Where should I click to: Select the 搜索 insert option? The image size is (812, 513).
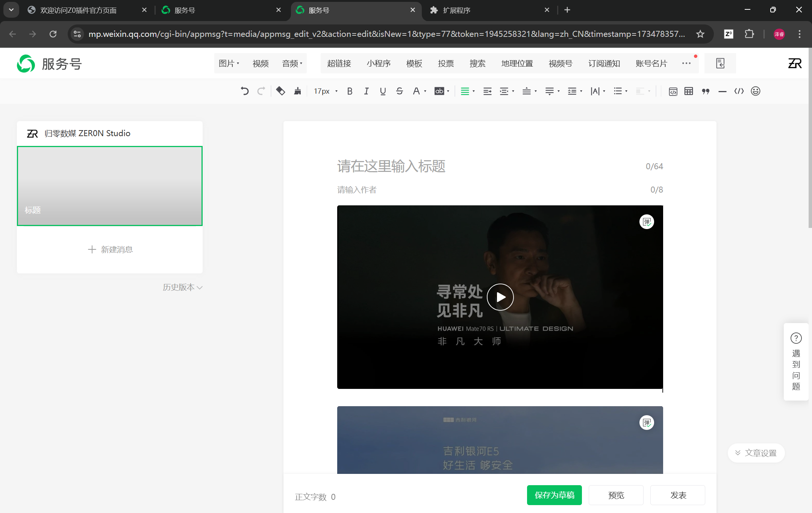click(477, 64)
